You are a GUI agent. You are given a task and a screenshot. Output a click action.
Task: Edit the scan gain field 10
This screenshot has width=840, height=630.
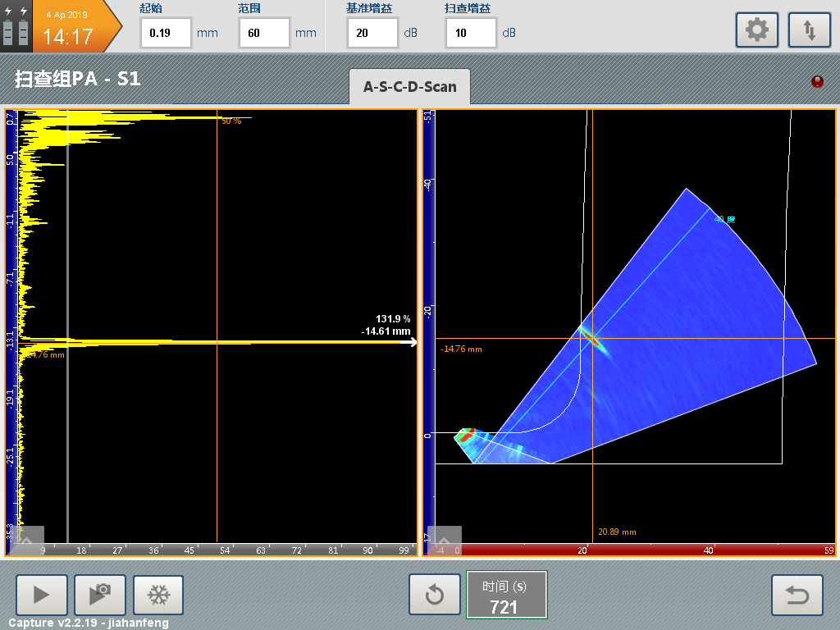click(x=471, y=33)
